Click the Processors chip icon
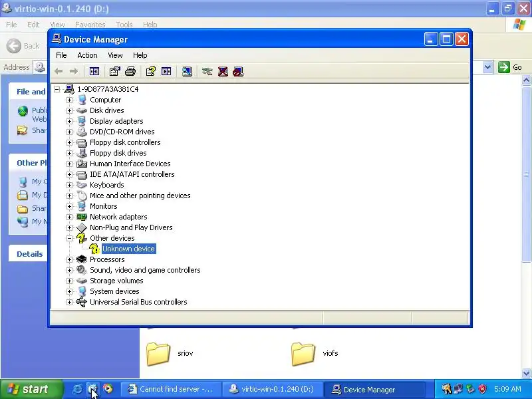The height and width of the screenshot is (399, 532). click(x=81, y=259)
